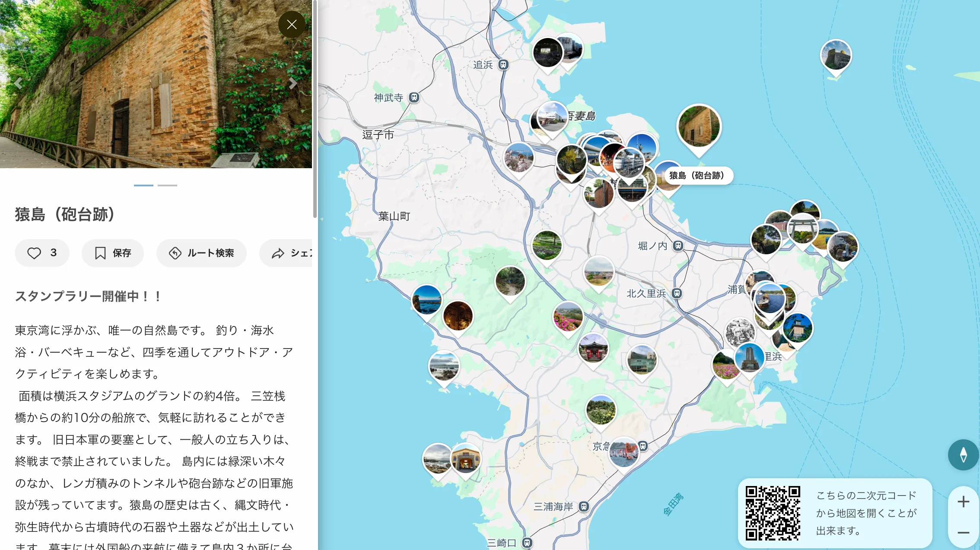Click the 猿島（砲台跡）panel title
The image size is (980, 550).
pos(65,214)
